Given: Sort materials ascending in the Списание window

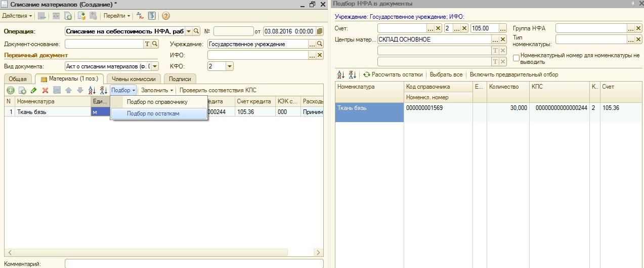Looking at the screenshot, I should click(x=92, y=90).
